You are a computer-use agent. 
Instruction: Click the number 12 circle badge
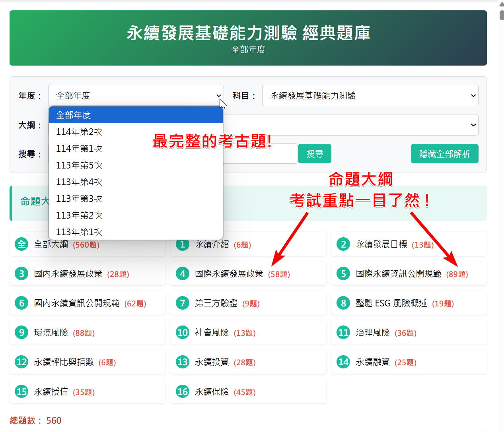pos(21,362)
